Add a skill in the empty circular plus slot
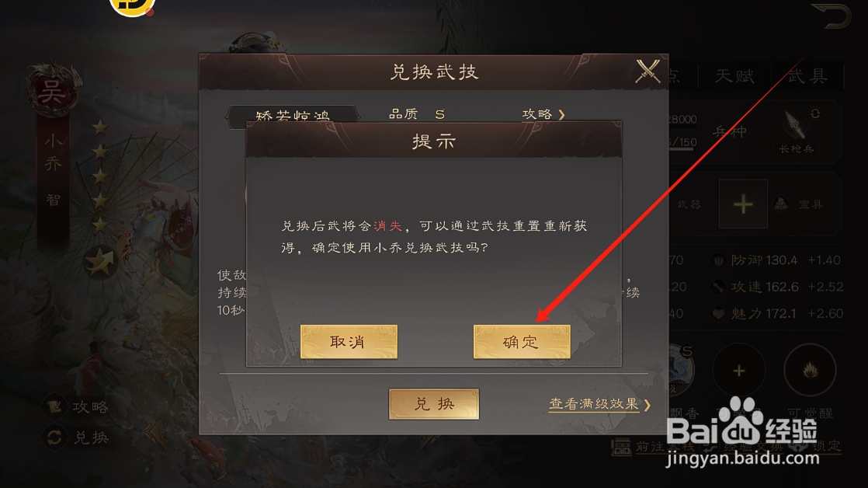868x488 pixels. 739,370
